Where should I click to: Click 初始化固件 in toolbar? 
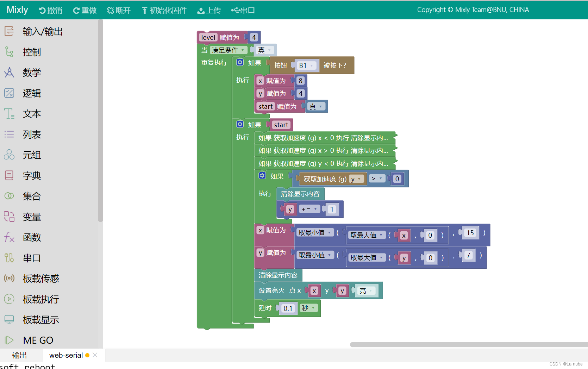(164, 10)
